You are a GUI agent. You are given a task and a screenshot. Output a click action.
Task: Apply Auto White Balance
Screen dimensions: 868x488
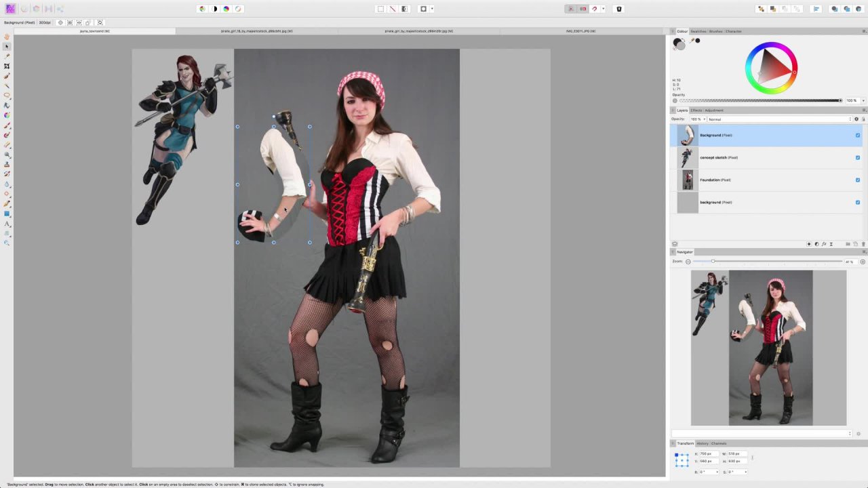[238, 9]
